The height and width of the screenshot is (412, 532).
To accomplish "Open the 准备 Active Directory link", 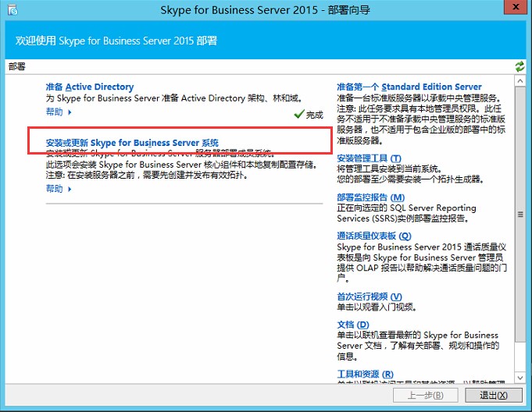I will pos(90,87).
